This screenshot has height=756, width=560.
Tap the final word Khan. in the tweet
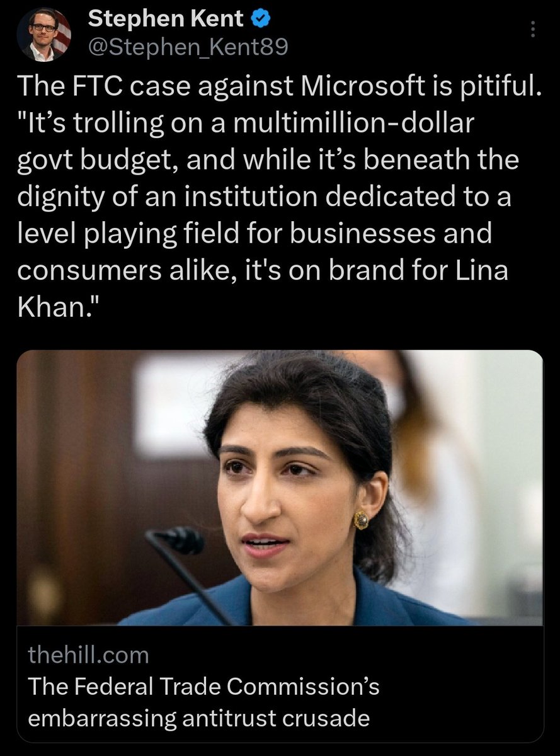pyautogui.click(x=58, y=306)
